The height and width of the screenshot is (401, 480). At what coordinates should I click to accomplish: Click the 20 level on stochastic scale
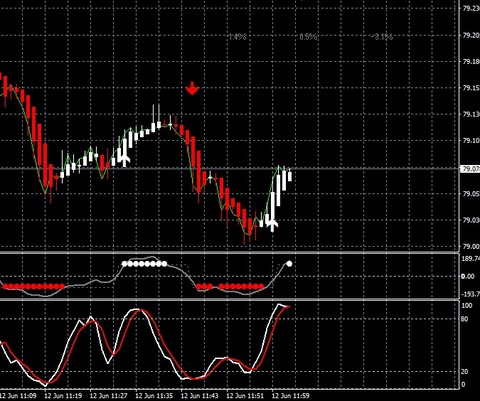click(x=465, y=371)
